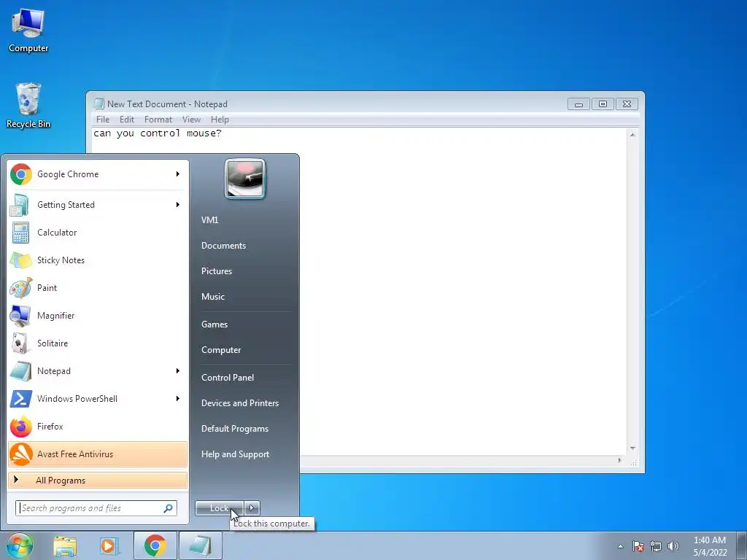Image resolution: width=747 pixels, height=560 pixels.
Task: Open the Help menu in Notepad
Action: pyautogui.click(x=220, y=120)
